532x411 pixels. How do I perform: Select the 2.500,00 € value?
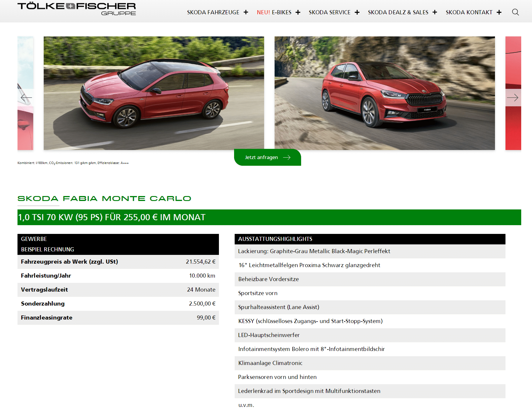[202, 304]
